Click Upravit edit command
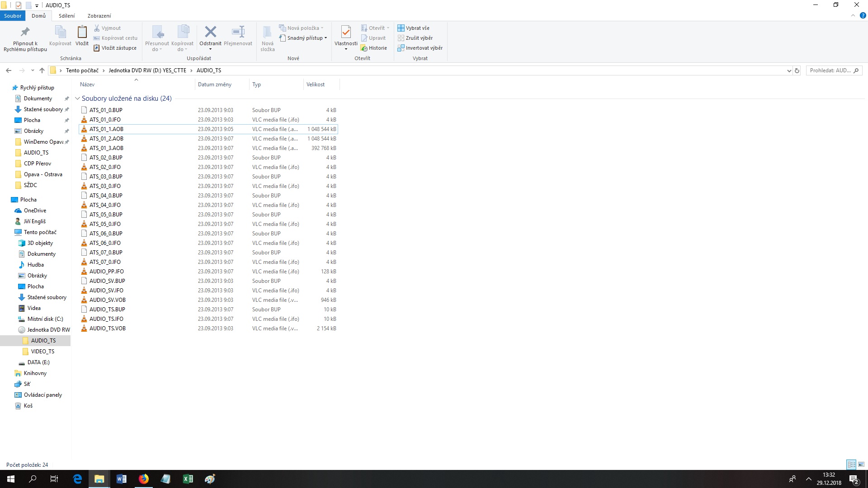868x488 pixels. tap(373, 38)
